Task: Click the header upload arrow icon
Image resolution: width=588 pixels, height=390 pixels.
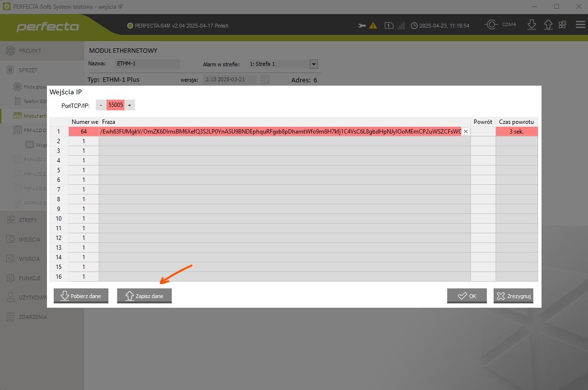Action: 548,25
